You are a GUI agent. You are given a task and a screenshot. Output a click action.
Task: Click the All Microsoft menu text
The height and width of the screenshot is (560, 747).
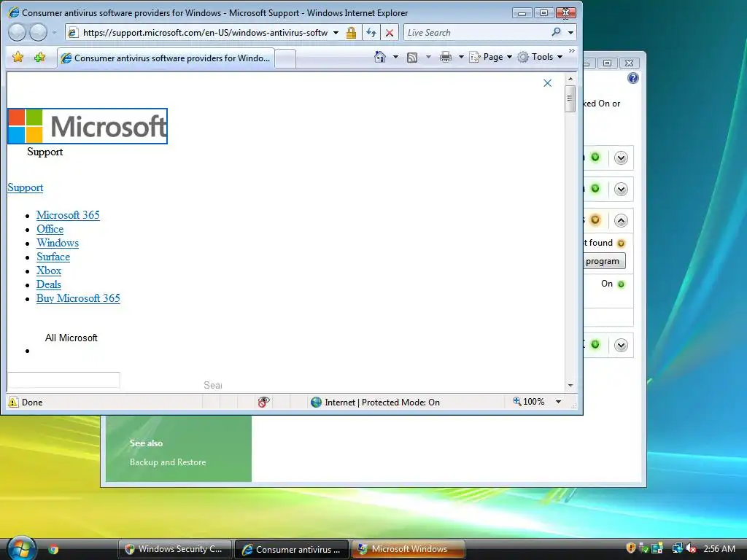click(x=71, y=338)
